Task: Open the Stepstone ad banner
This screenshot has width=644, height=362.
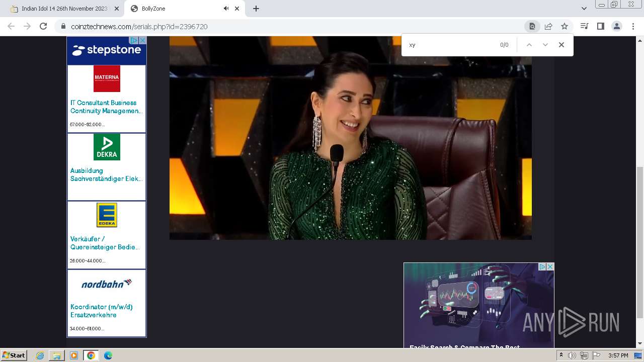Action: pyautogui.click(x=107, y=50)
